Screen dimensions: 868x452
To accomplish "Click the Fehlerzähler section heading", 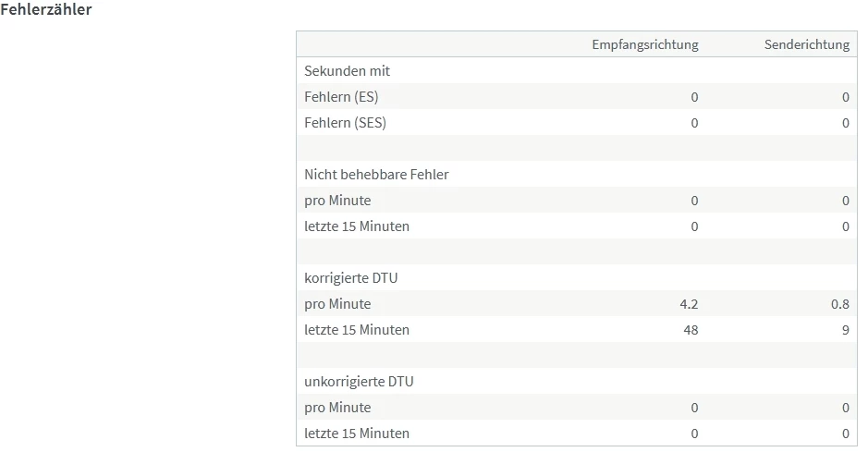I will (46, 10).
